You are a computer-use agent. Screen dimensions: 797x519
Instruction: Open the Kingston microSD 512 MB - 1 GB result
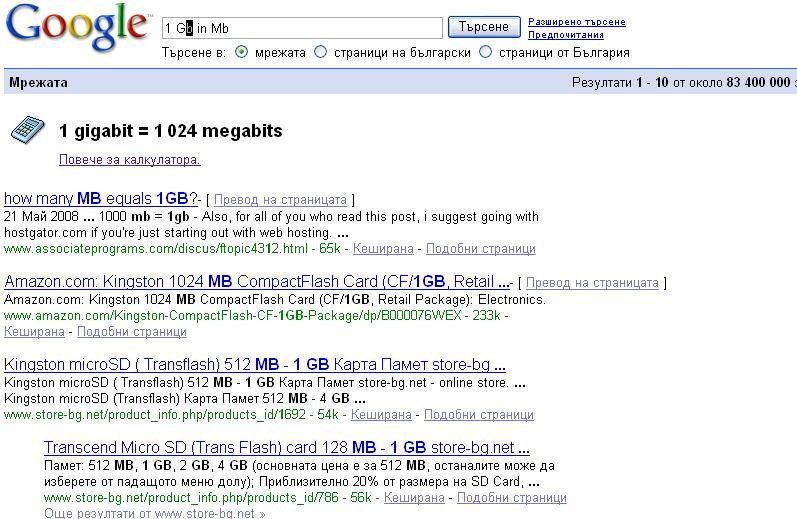[x=255, y=364]
